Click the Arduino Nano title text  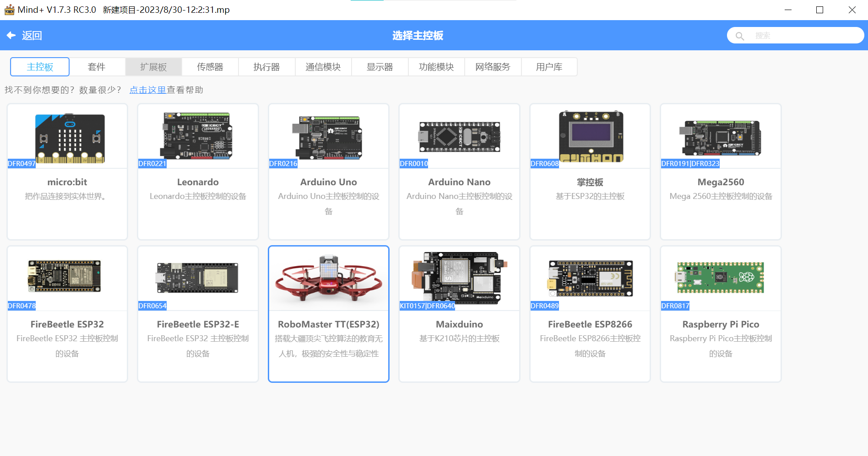[459, 182]
